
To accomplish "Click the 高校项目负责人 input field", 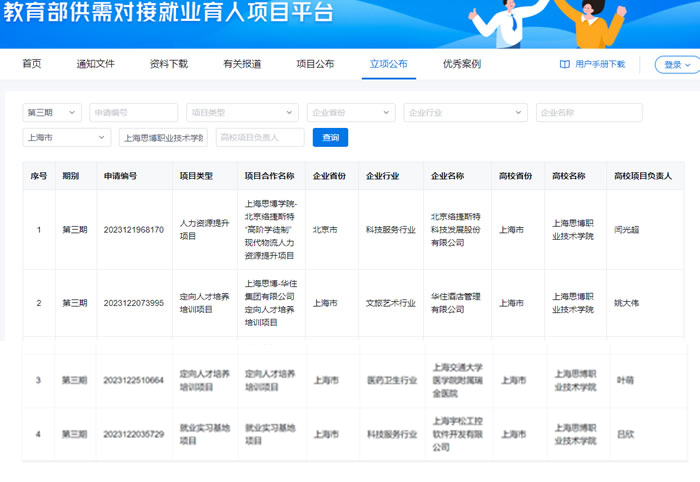I will (x=260, y=137).
